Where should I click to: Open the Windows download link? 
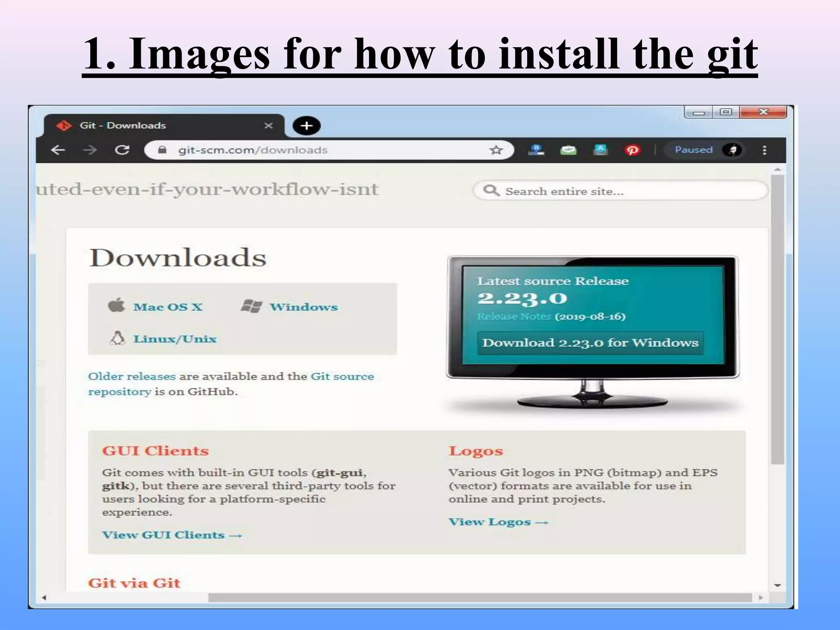pyautogui.click(x=304, y=307)
